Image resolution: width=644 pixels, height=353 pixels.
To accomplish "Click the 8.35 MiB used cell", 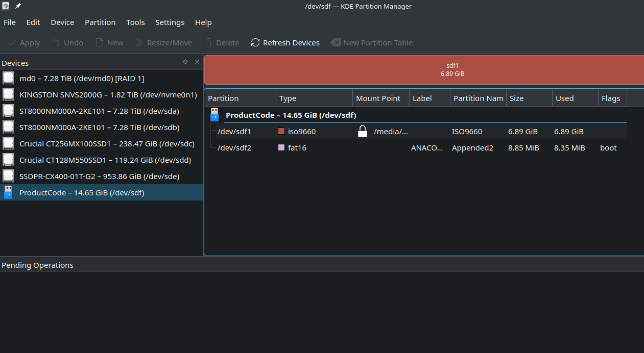I will (569, 147).
